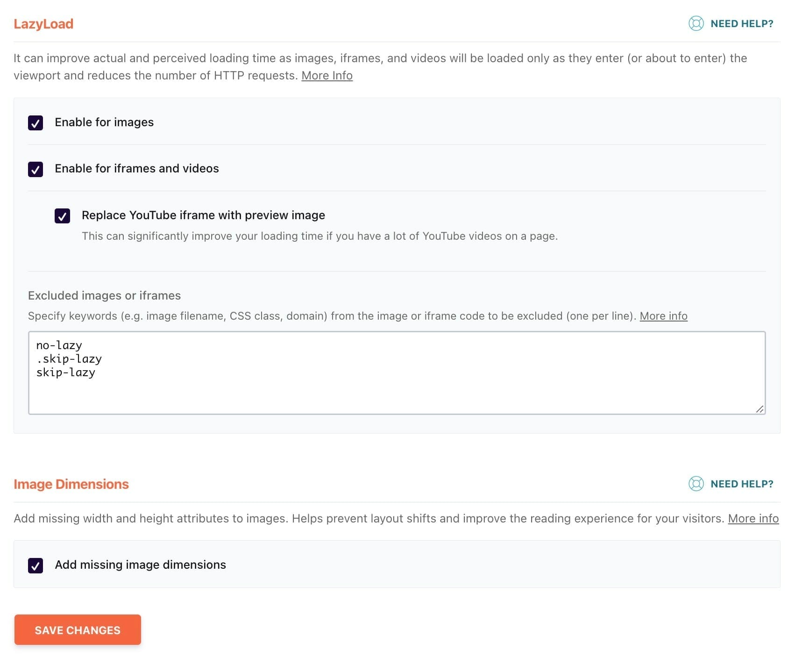The height and width of the screenshot is (672, 795).
Task: Click the lifebuoy help icon near Image Dimensions
Action: pos(696,484)
